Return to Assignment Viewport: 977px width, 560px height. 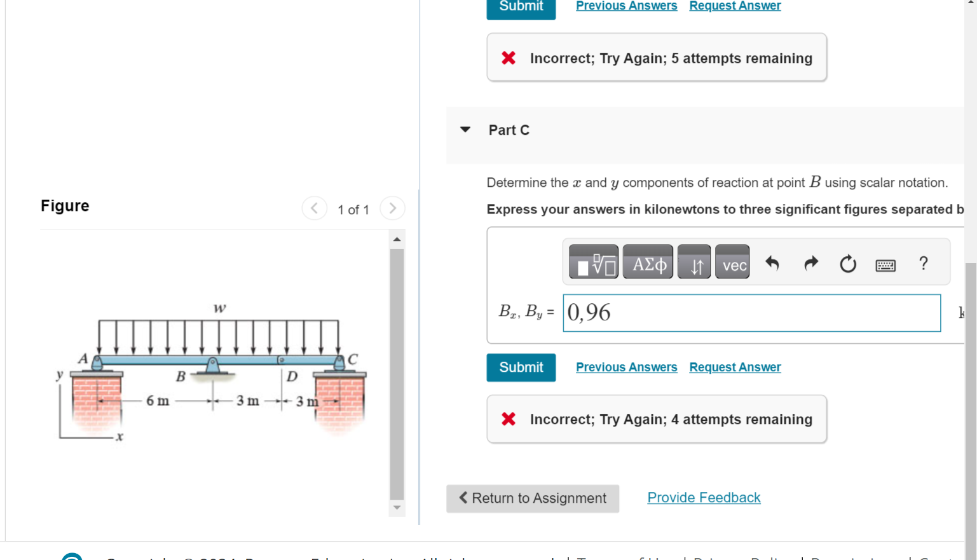tap(533, 498)
